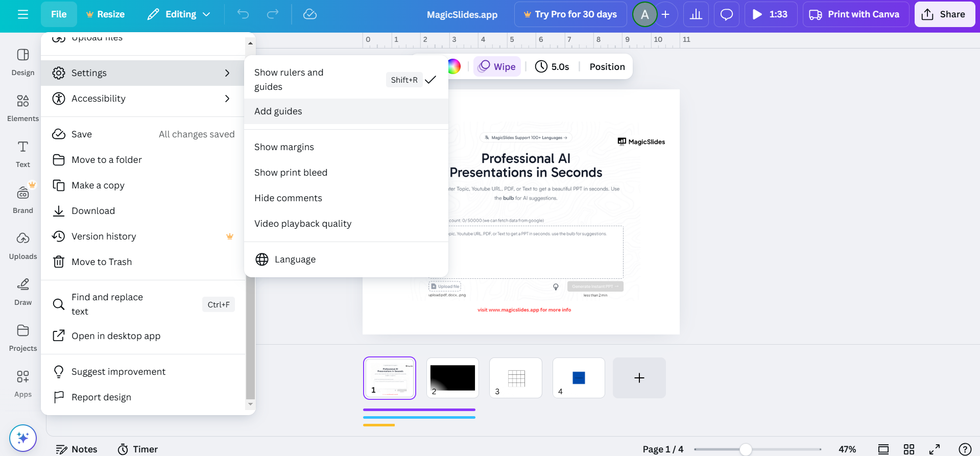Expand the Settings submenu

pyautogui.click(x=143, y=73)
